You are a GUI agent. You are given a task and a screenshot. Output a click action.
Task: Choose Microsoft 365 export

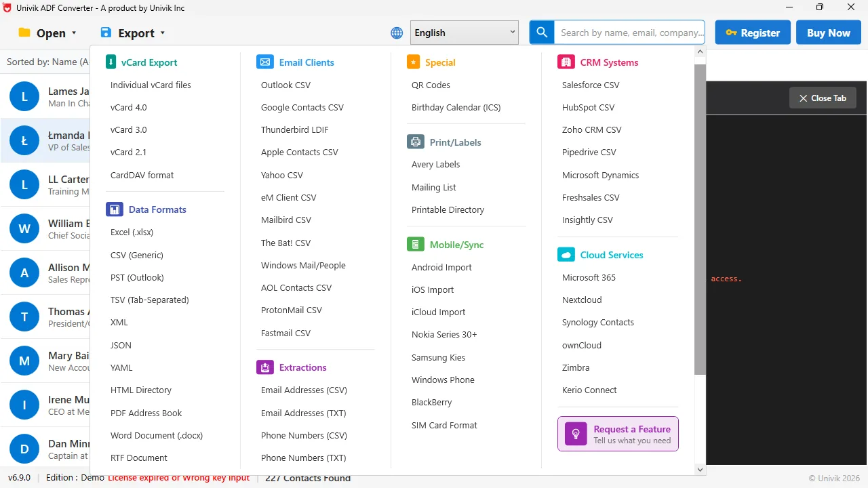589,277
